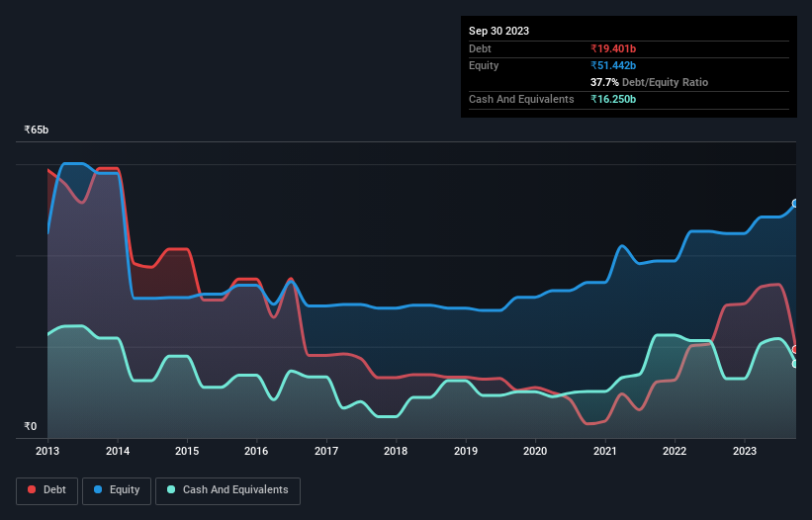
Task: Click the Debt label in tooltip
Action: (480, 48)
